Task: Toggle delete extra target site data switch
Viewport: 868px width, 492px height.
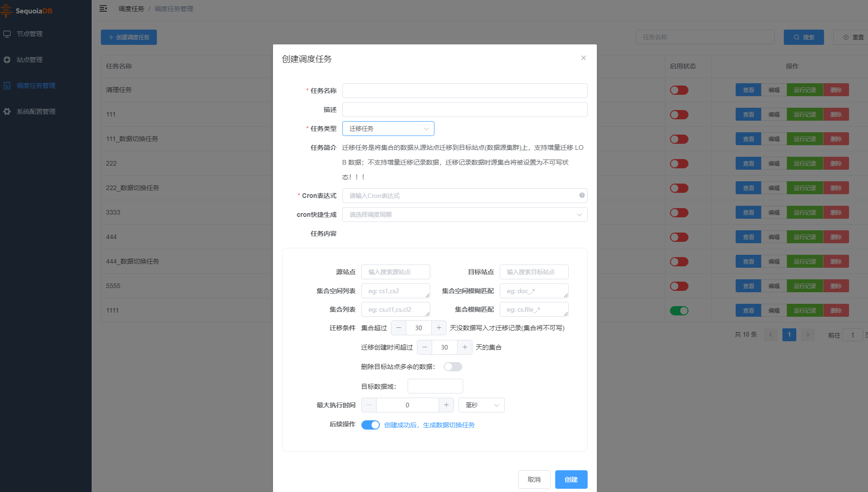Action: point(453,367)
